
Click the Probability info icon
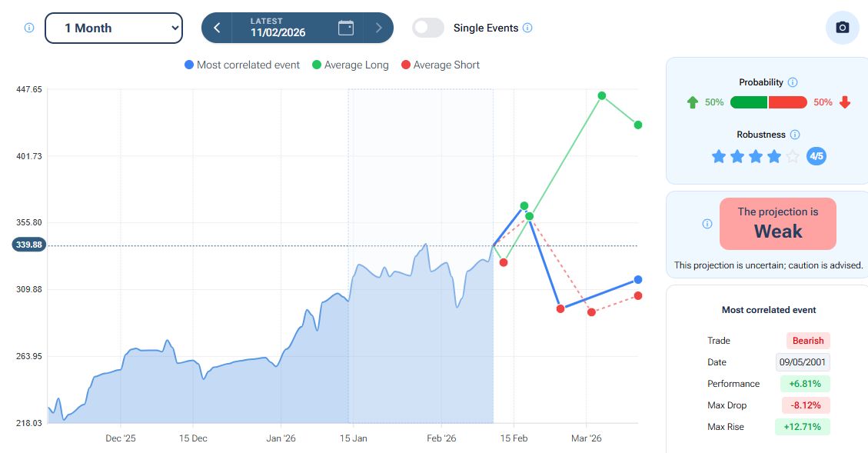click(x=793, y=82)
